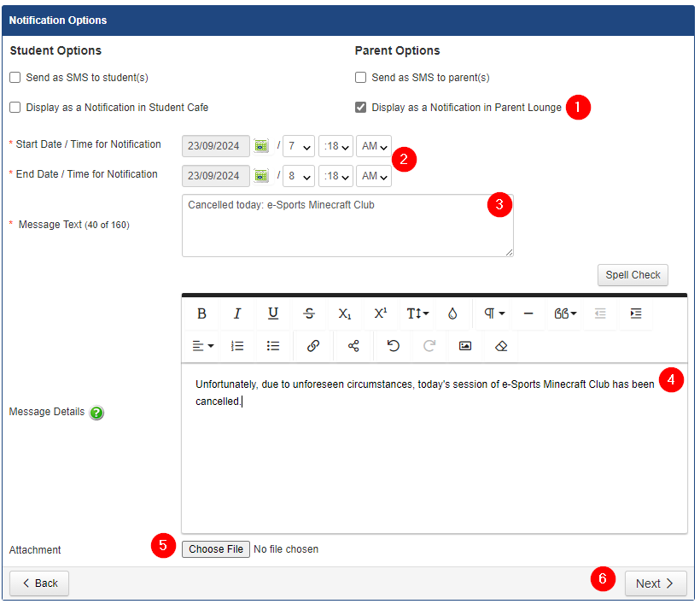Open the end time AM/PM dropdown
The image size is (700, 604).
(x=373, y=176)
